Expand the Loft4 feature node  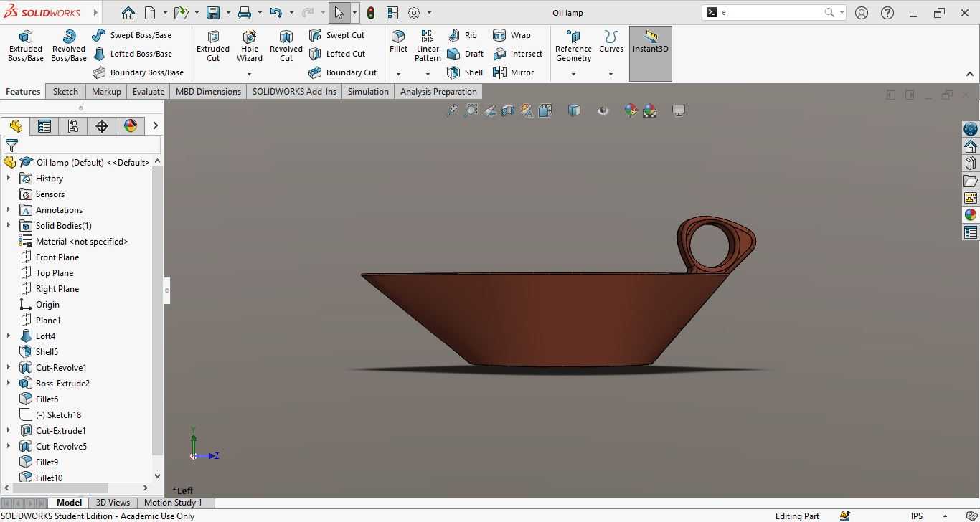point(9,336)
